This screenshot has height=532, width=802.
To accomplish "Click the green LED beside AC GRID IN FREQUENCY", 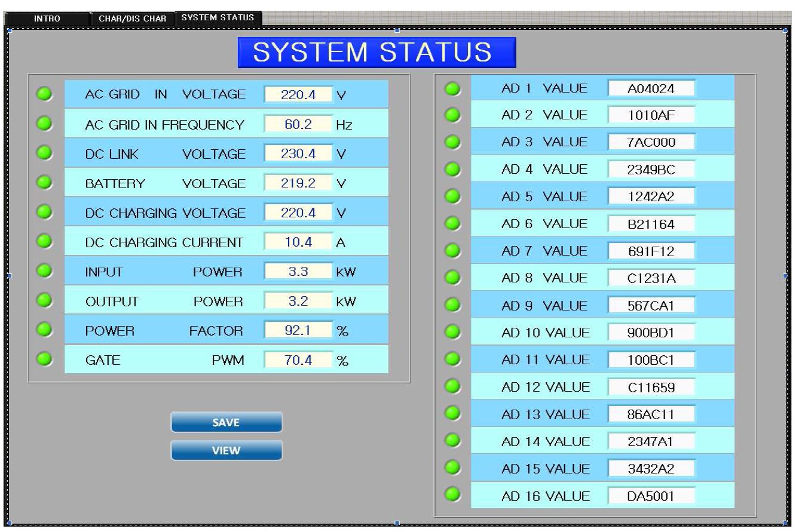I will tap(45, 123).
